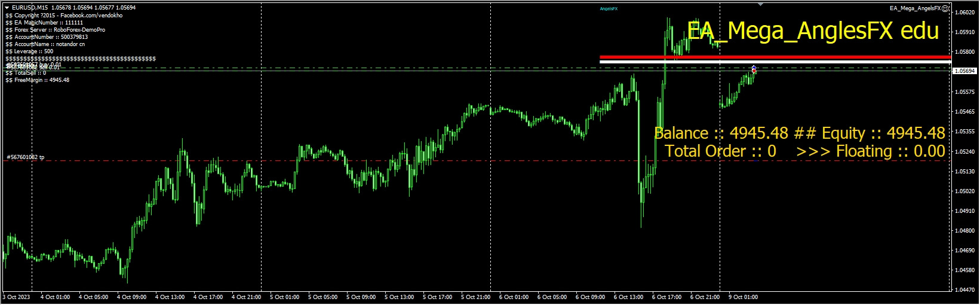The height and width of the screenshot is (305, 980).
Task: Click the 1.05910 price scale label
Action: tap(965, 32)
